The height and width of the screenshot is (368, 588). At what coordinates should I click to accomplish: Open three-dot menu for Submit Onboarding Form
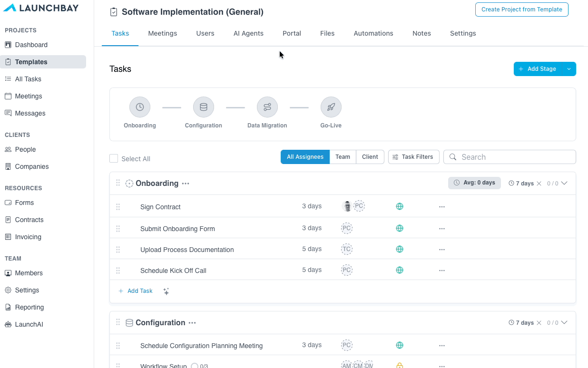pyautogui.click(x=442, y=229)
